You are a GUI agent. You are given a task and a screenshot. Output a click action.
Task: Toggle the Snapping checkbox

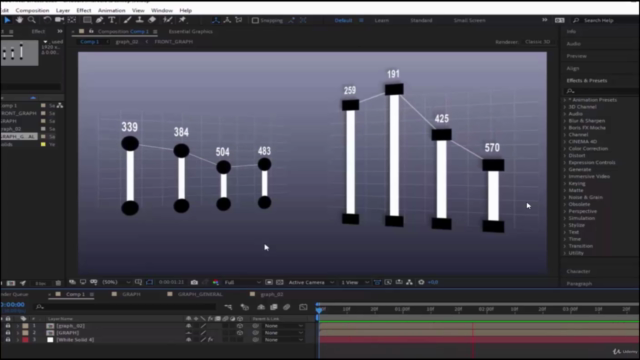pyautogui.click(x=255, y=20)
